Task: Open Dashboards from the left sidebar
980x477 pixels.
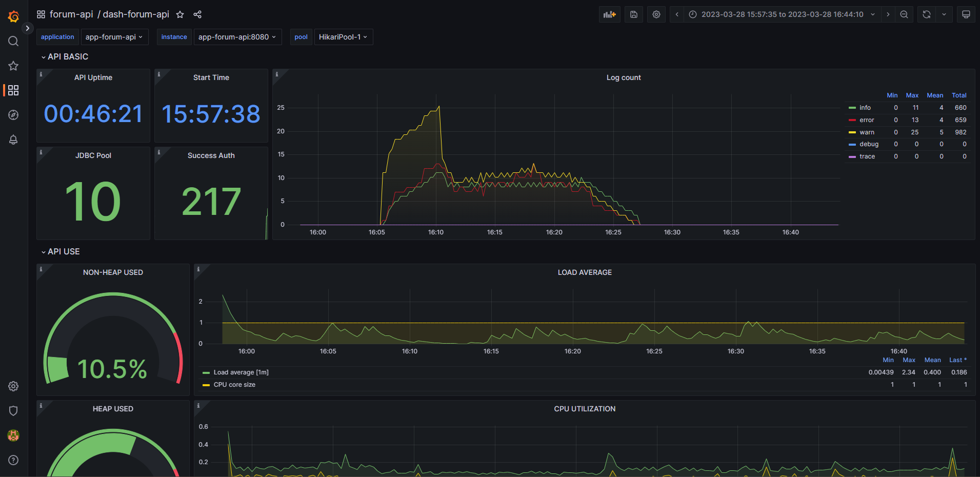Action: coord(13,90)
